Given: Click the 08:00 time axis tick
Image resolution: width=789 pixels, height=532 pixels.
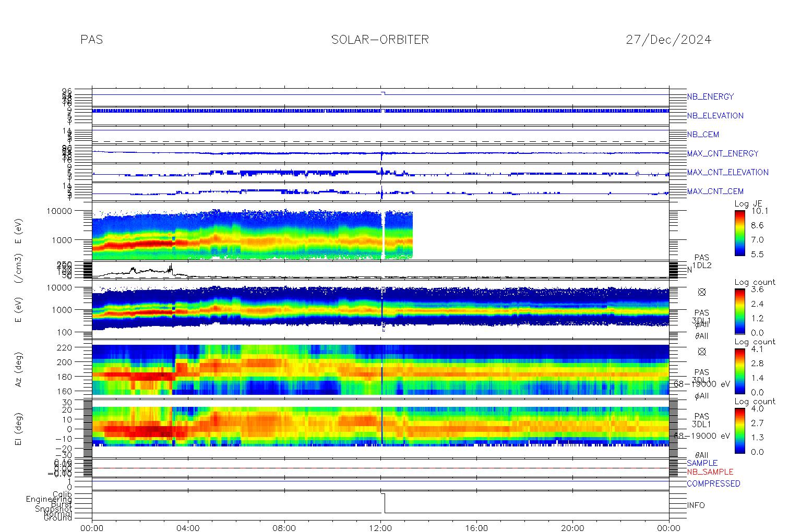Looking at the screenshot, I should coord(284,528).
